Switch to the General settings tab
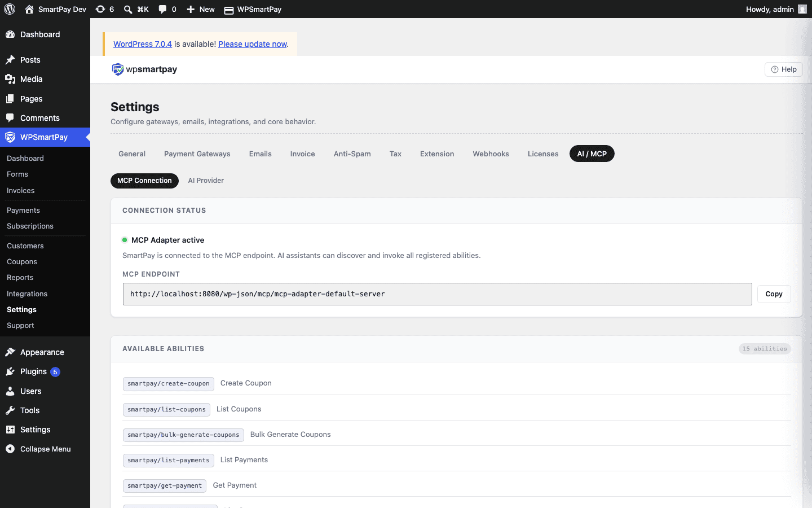 (132, 154)
